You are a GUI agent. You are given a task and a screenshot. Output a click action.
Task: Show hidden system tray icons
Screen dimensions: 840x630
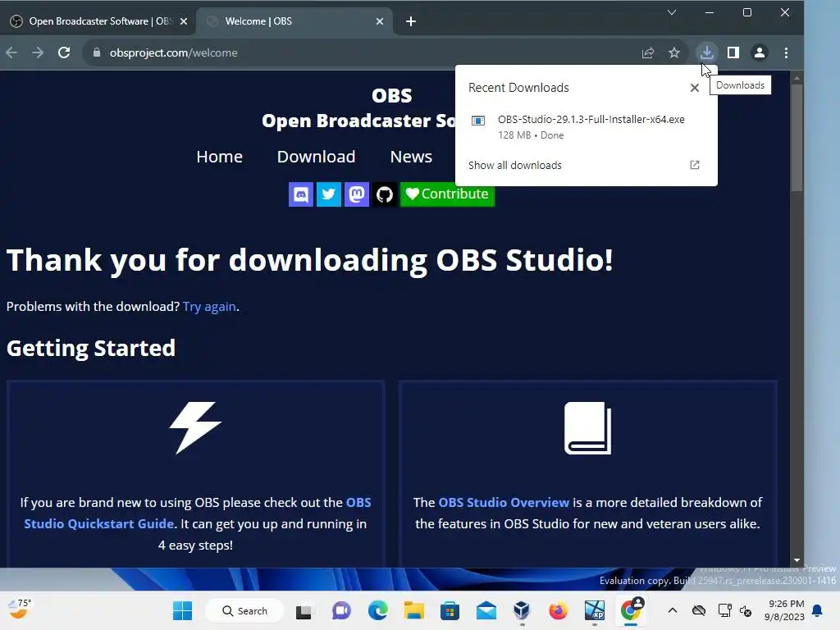click(x=673, y=610)
